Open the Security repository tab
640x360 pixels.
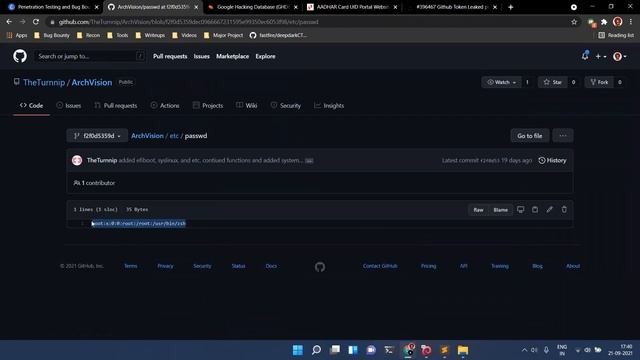click(286, 105)
